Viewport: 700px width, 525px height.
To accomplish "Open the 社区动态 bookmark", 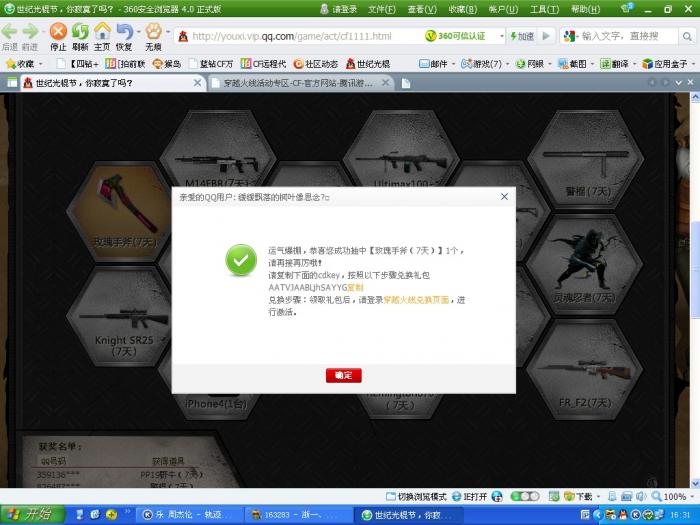I will pyautogui.click(x=316, y=64).
